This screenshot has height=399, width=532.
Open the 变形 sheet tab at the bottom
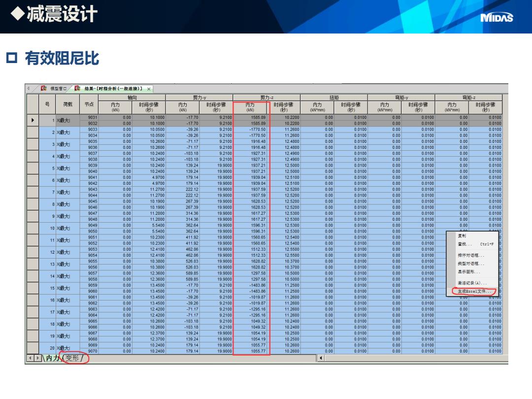coord(72,358)
